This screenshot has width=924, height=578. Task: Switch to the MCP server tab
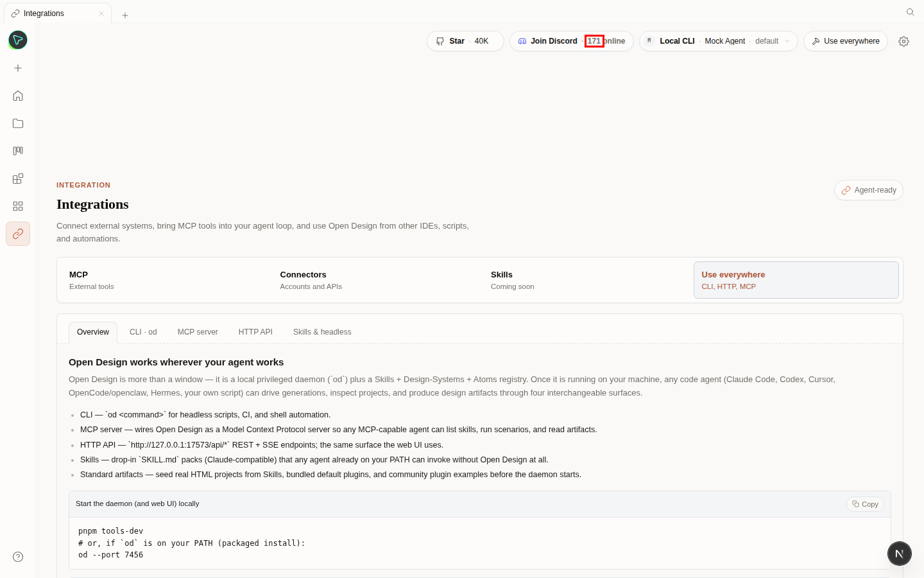(198, 332)
